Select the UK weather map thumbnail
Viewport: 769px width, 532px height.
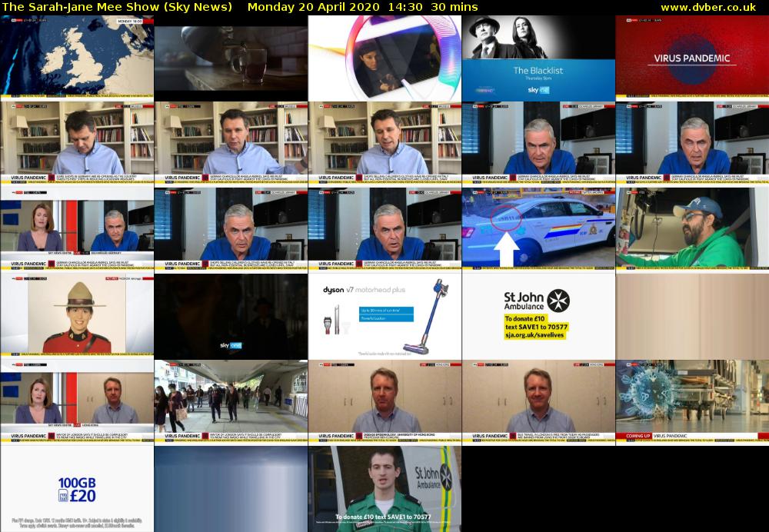click(77, 58)
